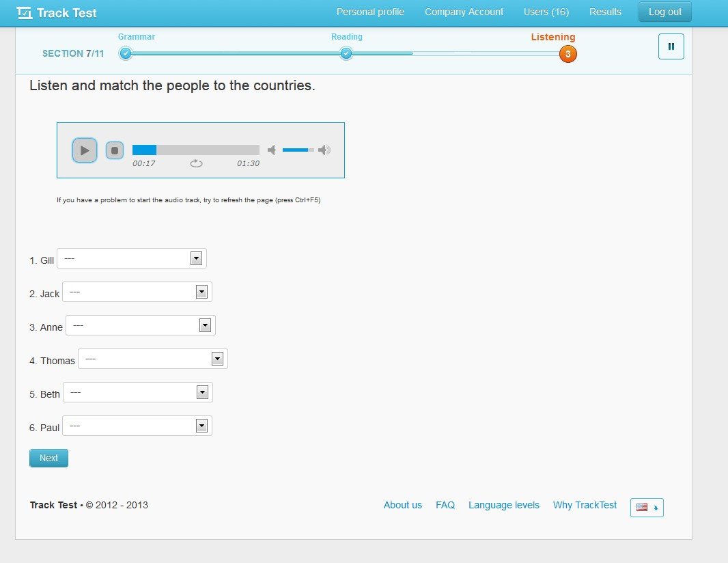The width and height of the screenshot is (728, 563).
Task: Open the country dropdown for Thomas
Action: coord(153,359)
